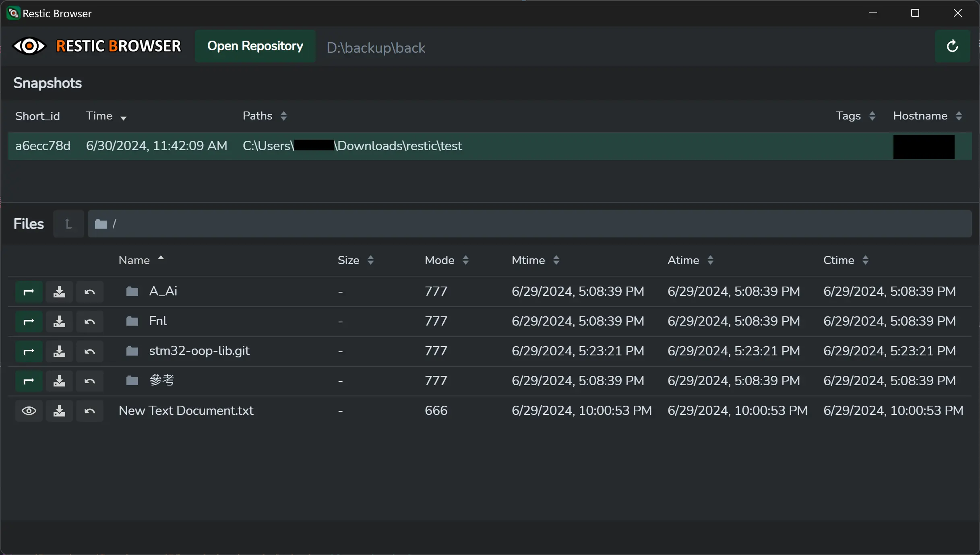Open the Fnl folder via arrow icon
Image resolution: width=980 pixels, height=555 pixels.
click(29, 322)
